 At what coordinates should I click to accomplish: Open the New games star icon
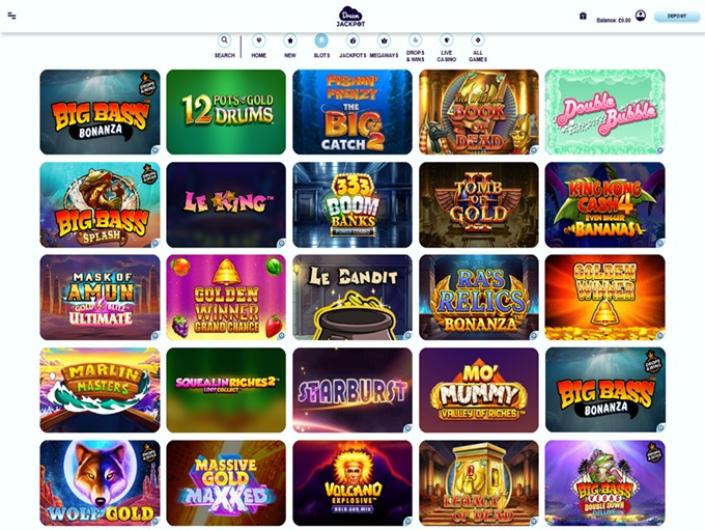290,40
